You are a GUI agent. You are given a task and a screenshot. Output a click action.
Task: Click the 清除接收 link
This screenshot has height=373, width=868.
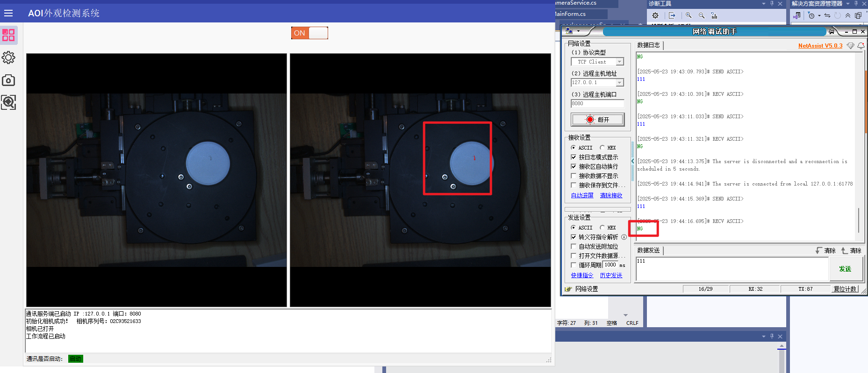611,195
